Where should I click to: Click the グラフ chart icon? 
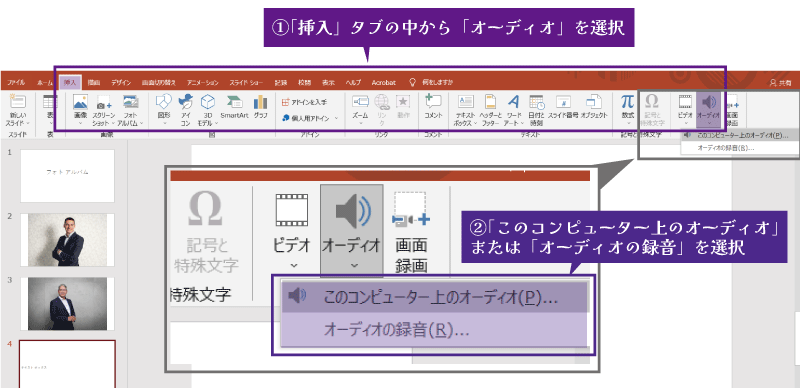[x=260, y=102]
